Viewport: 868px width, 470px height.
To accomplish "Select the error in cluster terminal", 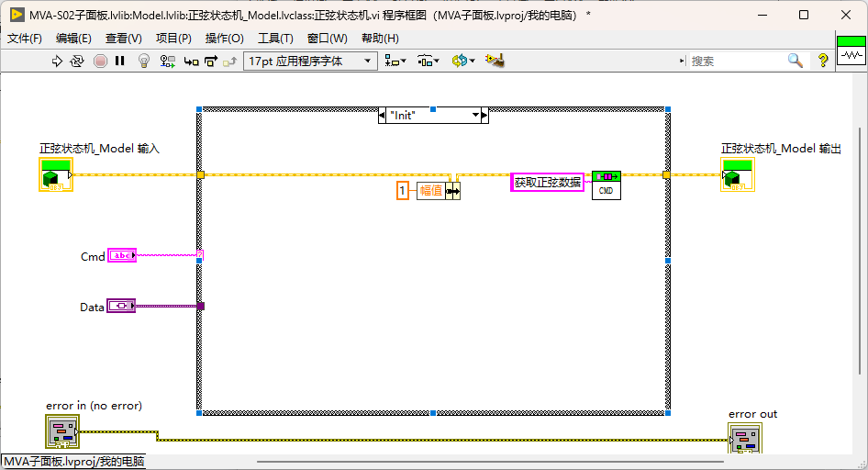I will (62, 431).
